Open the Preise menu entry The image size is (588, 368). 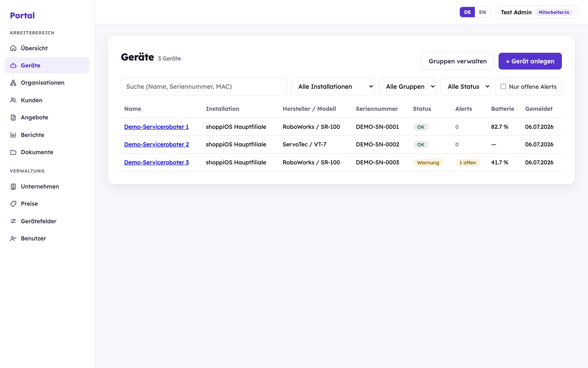pos(47,204)
